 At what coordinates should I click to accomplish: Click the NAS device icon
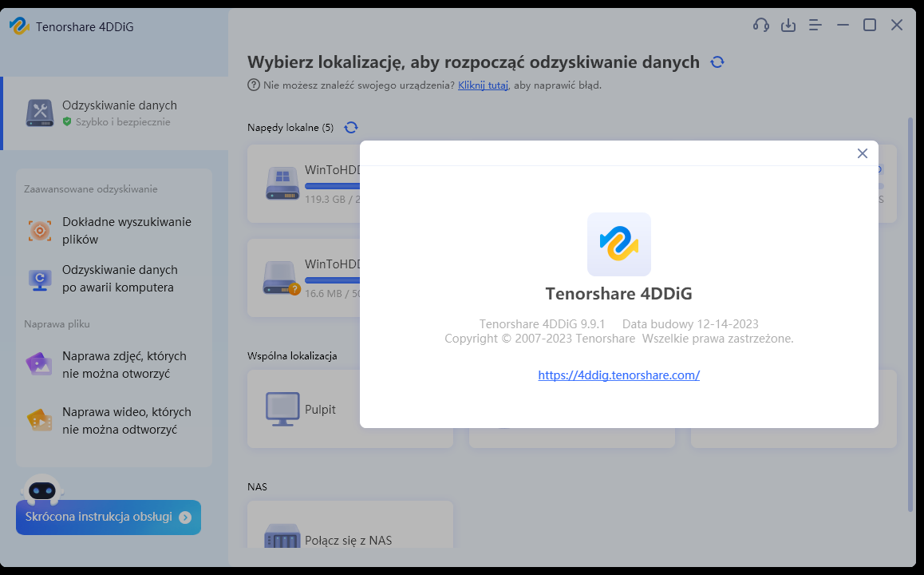click(x=282, y=536)
